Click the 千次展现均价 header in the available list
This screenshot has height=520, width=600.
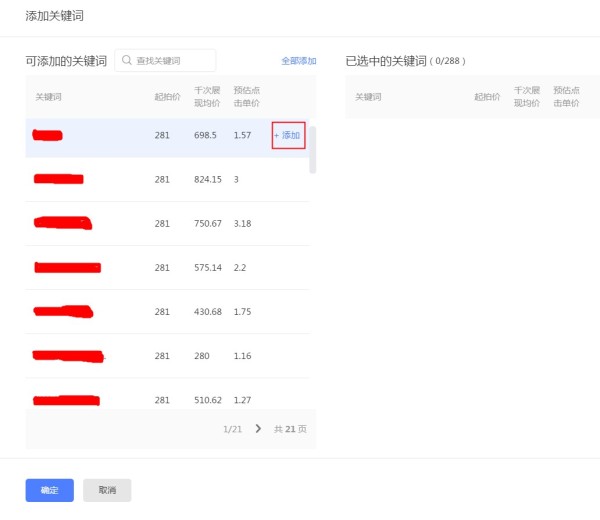(207, 97)
